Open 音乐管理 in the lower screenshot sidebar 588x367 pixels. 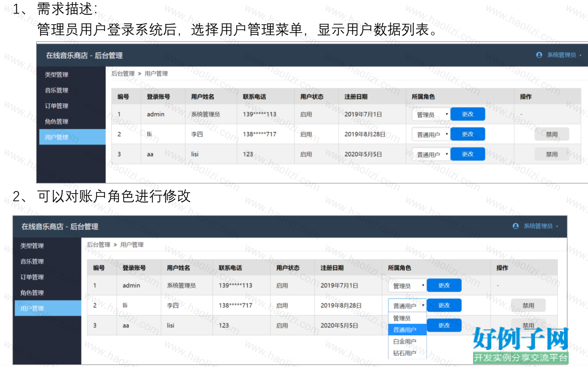32,261
